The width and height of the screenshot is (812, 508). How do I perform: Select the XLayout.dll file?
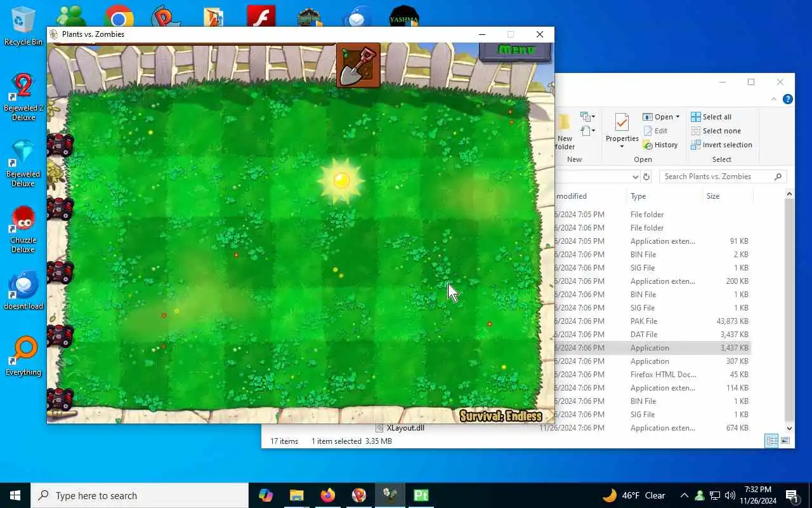tap(405, 428)
